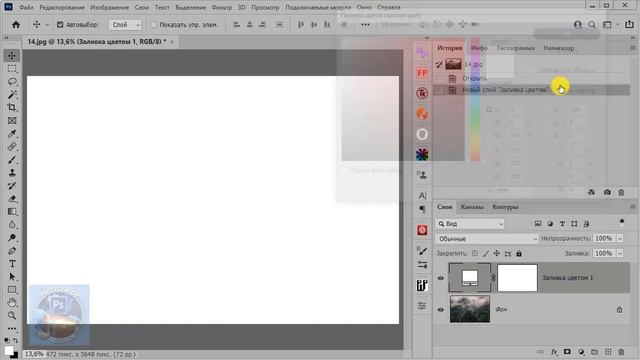Select the Frame tool
This screenshot has width=640, height=360.
[x=12, y=121]
